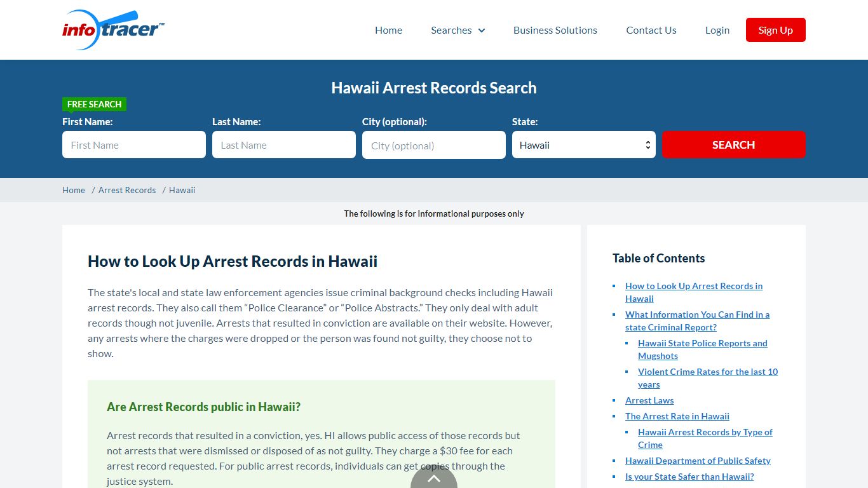Click the scroll-to-top arrow button
Viewport: 868px width, 488px height.
(434, 477)
